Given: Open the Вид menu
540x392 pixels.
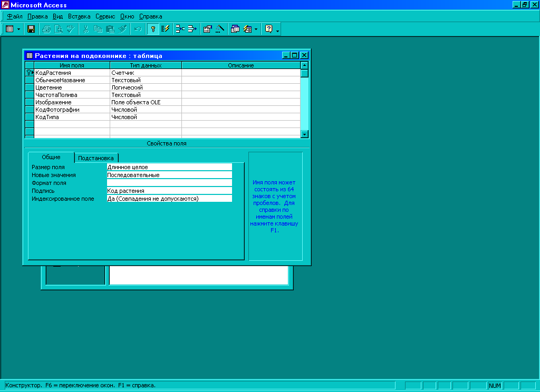Looking at the screenshot, I should [x=57, y=16].
